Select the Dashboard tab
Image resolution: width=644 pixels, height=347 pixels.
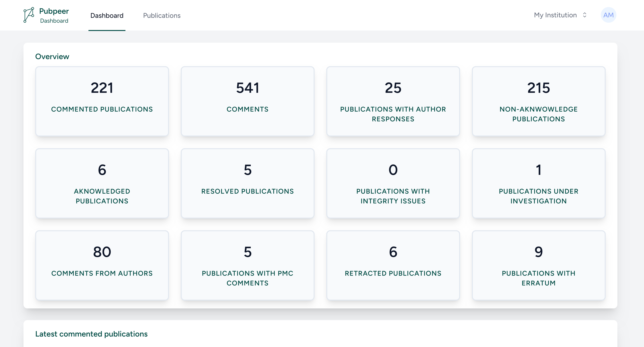tap(107, 15)
